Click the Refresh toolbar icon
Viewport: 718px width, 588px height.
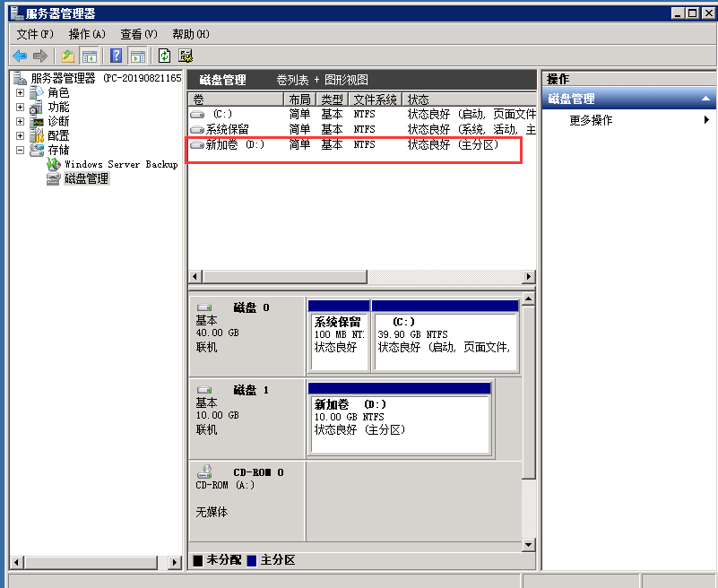pos(164,56)
